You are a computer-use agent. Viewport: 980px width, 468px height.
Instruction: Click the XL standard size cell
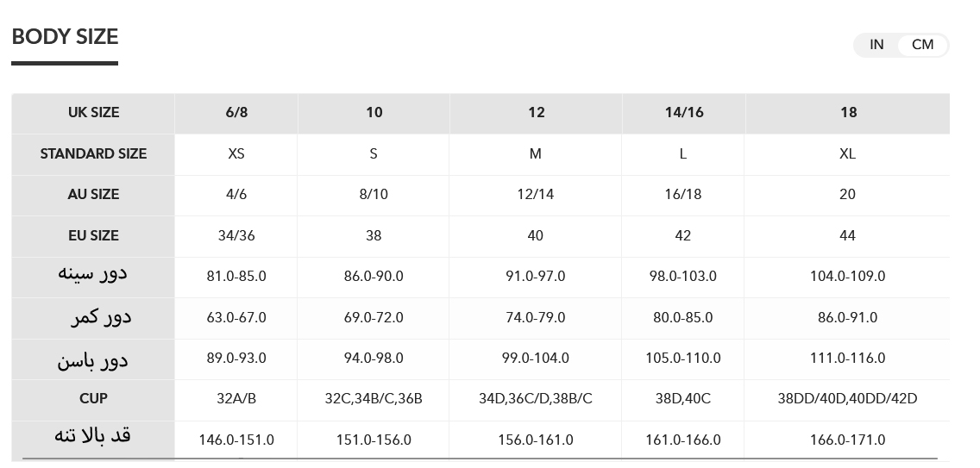pyautogui.click(x=848, y=153)
